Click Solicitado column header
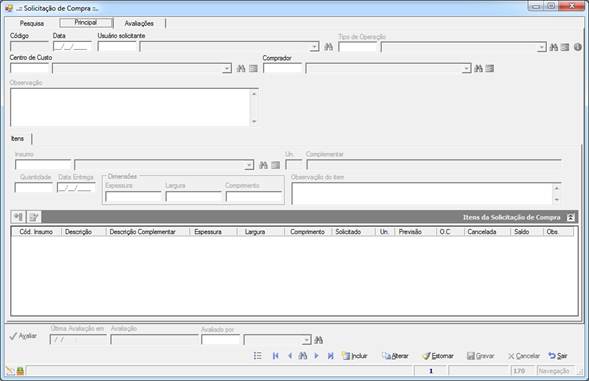The image size is (589, 381). (353, 232)
